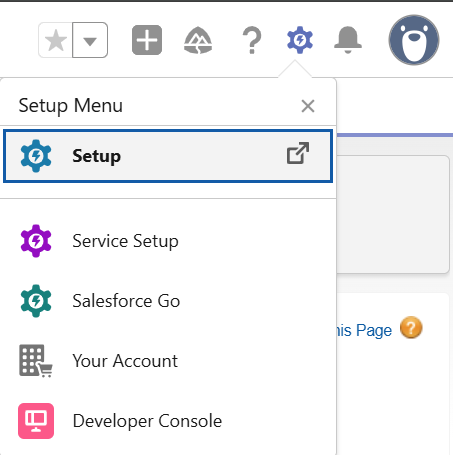Click the open-in-new-tab icon beside Setup

[x=298, y=153]
